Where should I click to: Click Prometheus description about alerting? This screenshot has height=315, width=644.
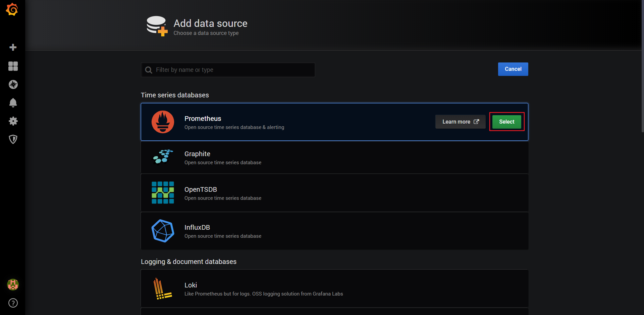point(234,127)
